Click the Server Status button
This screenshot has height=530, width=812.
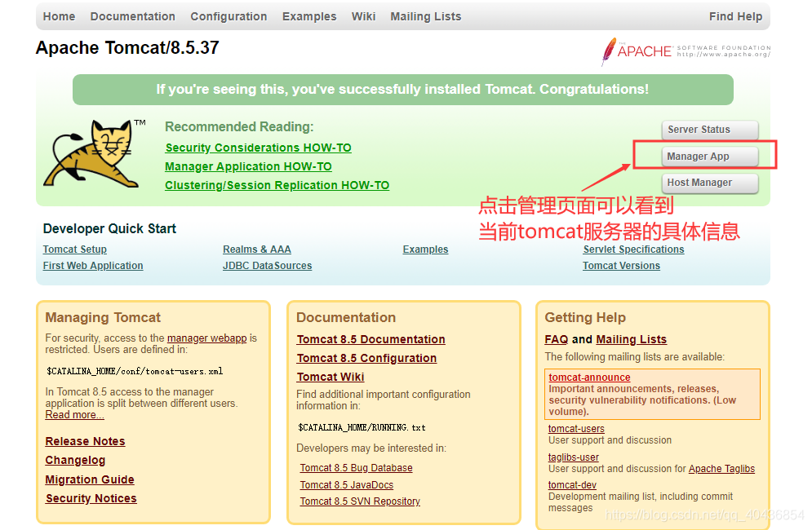(710, 130)
